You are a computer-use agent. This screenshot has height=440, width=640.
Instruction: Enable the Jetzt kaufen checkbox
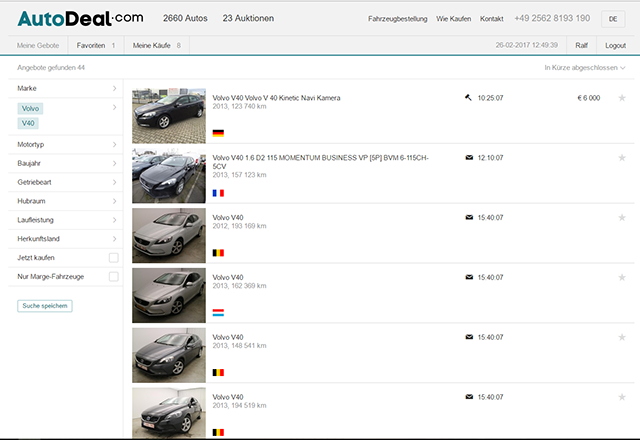point(113,258)
